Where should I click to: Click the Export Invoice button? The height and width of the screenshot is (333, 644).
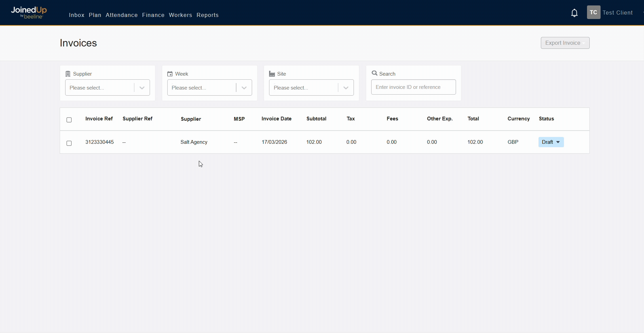565,43
